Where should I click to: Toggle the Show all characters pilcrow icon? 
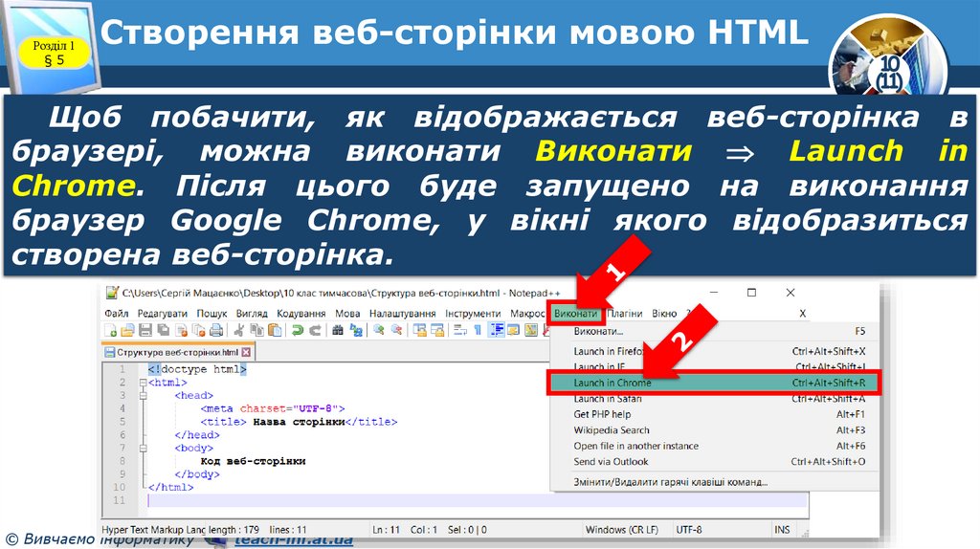[478, 330]
